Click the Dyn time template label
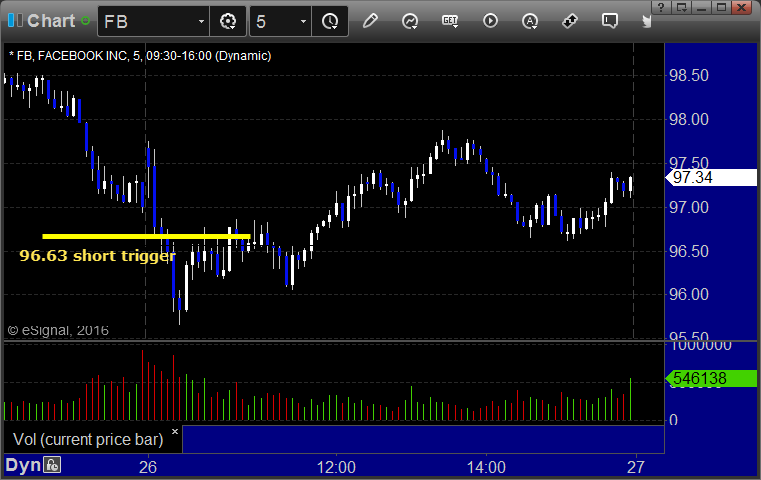The image size is (761, 480). 23,465
